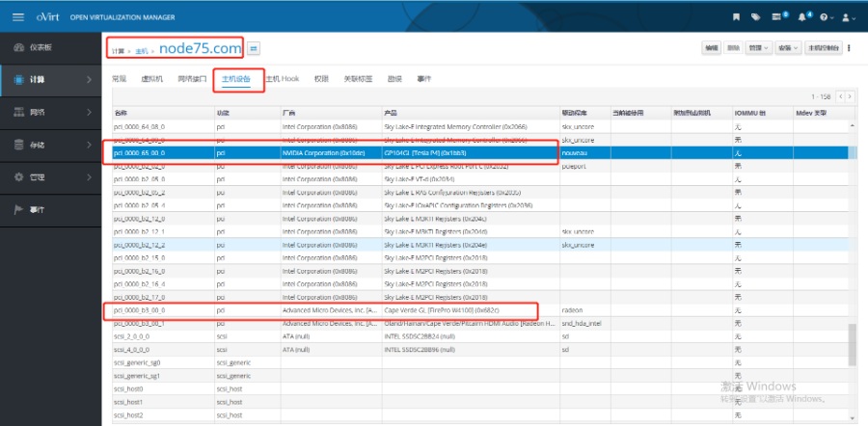
Task: Expand the 存储 sidebar submenu arrow
Action: (89, 145)
